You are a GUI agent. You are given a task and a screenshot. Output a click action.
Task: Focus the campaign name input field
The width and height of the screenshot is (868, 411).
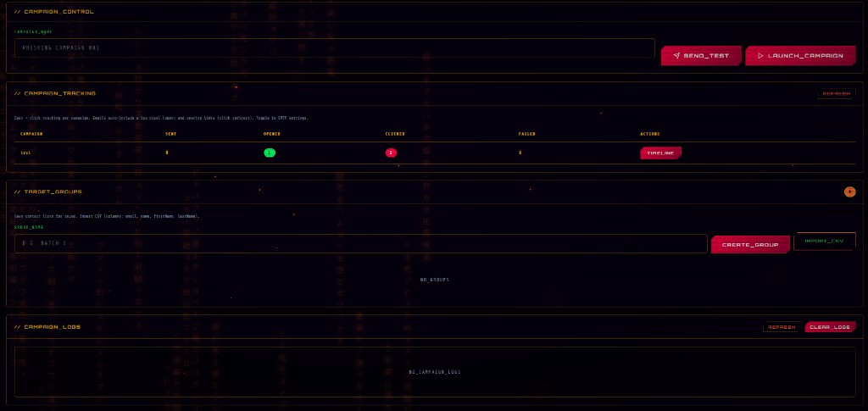pos(334,48)
